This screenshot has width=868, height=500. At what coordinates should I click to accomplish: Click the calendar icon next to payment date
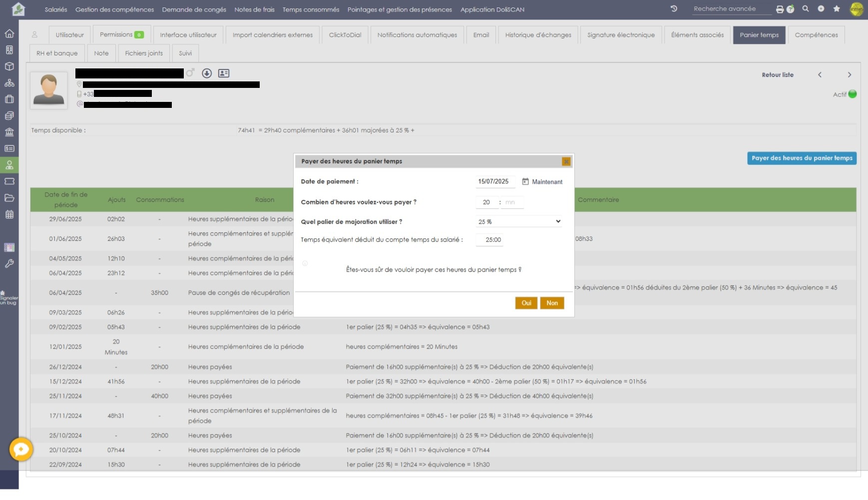click(x=525, y=182)
